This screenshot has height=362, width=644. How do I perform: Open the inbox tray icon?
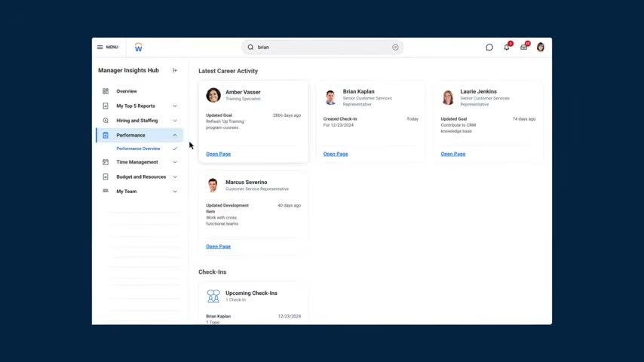point(523,48)
